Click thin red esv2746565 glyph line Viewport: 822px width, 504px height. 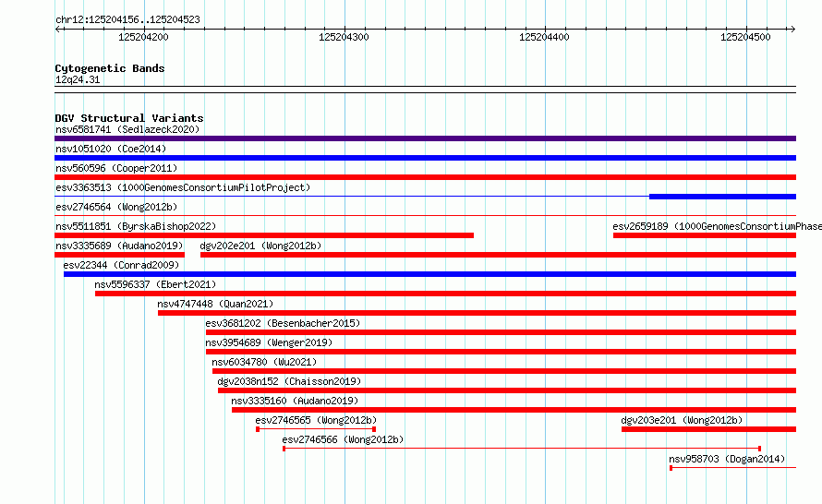point(316,429)
